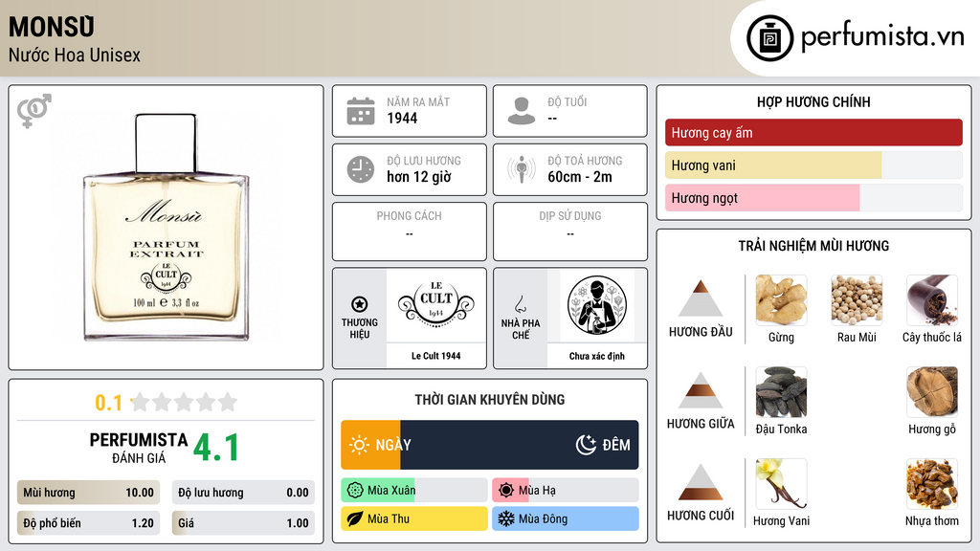
Task: Click the Hương cay ấm red bar
Action: (813, 132)
